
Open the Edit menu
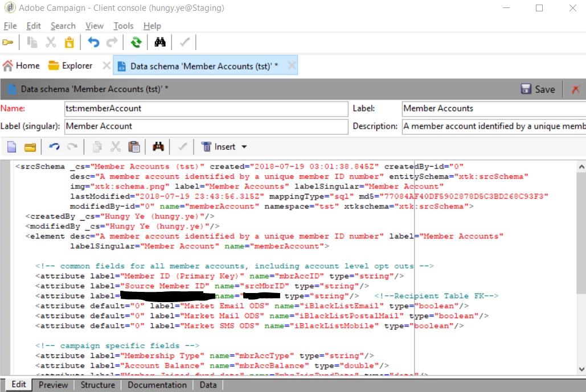[x=34, y=26]
